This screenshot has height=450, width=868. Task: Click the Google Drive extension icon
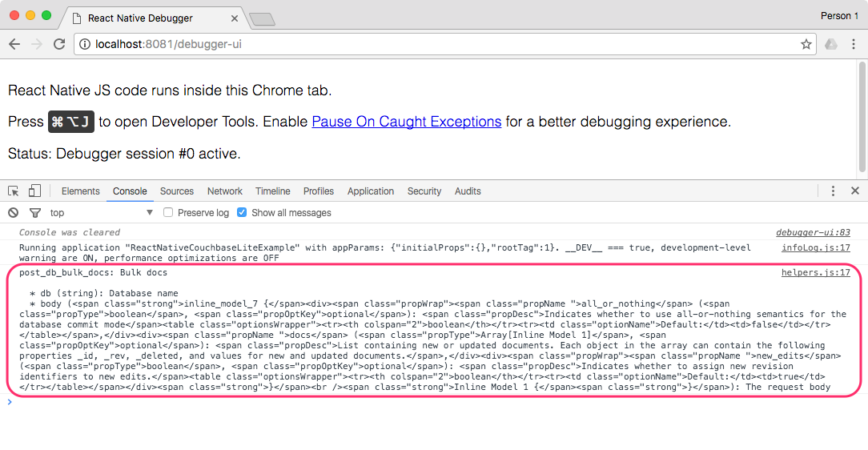pos(831,44)
